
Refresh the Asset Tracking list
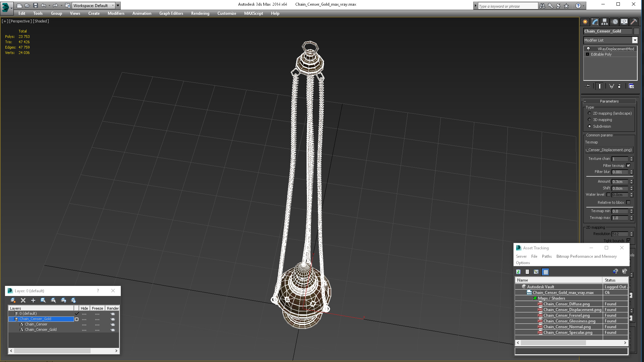point(518,272)
